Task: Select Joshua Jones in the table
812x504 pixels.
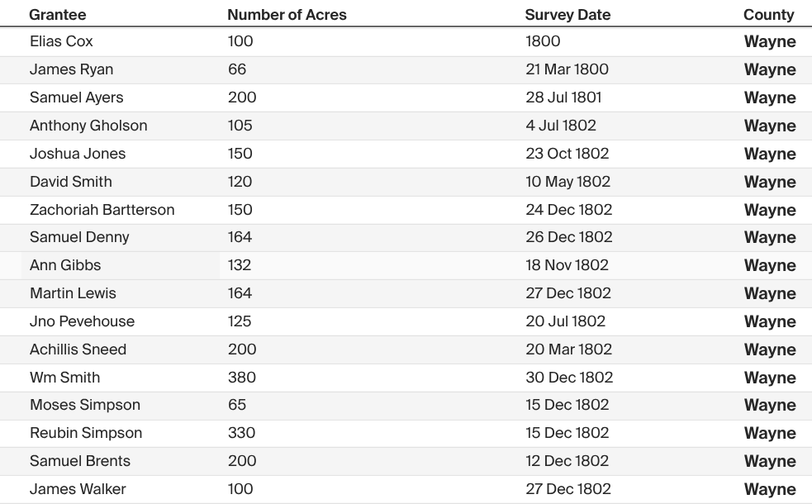Action: [78, 154]
